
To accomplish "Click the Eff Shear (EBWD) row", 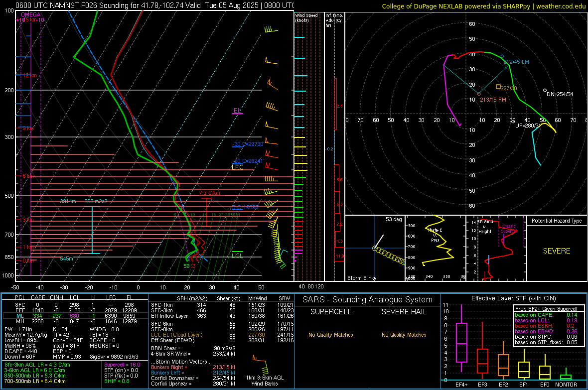I will (x=222, y=341).
